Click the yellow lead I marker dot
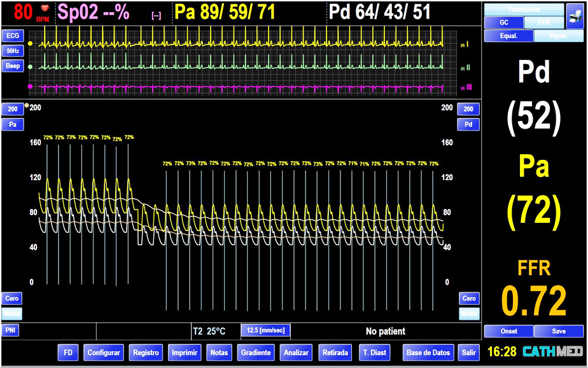The width and height of the screenshot is (588, 368). [30, 43]
